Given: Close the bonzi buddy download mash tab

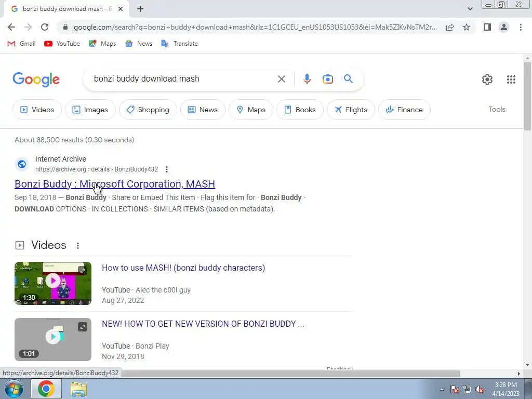Looking at the screenshot, I should [121, 9].
